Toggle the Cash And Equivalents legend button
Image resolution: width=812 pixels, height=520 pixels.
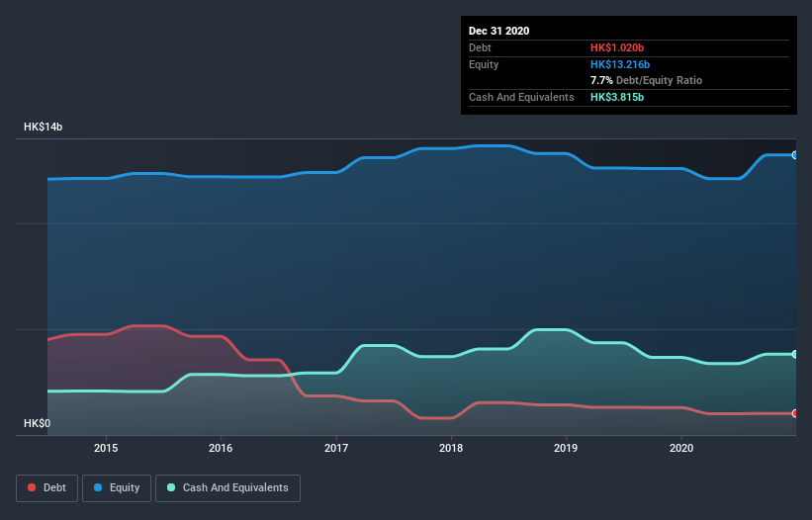coord(227,488)
